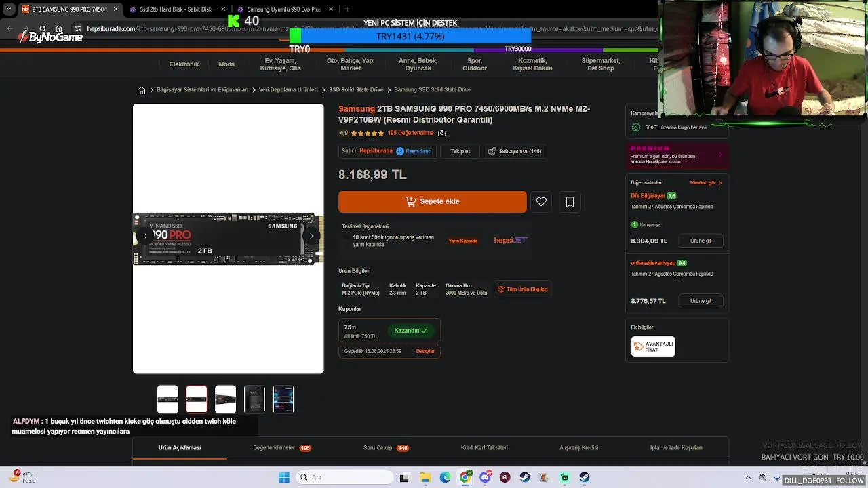
Task: Open the Hepsiburada seller link
Action: coord(376,151)
